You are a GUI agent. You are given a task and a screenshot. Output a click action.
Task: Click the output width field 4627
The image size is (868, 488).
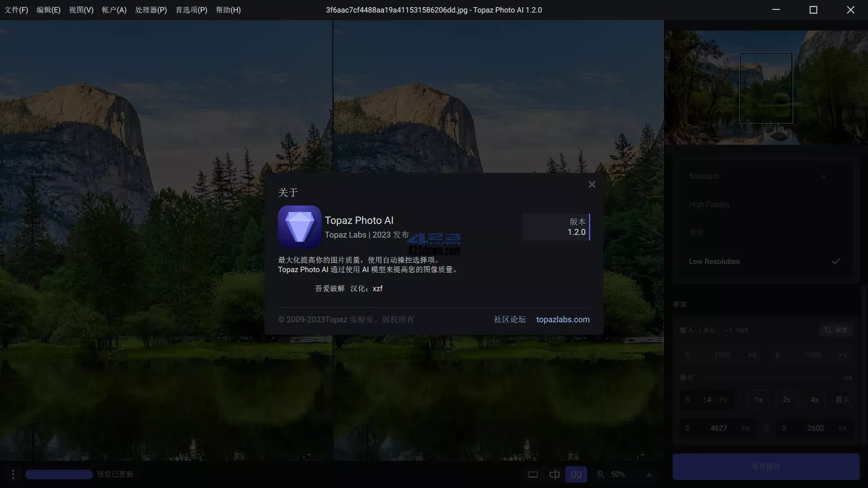click(x=718, y=428)
